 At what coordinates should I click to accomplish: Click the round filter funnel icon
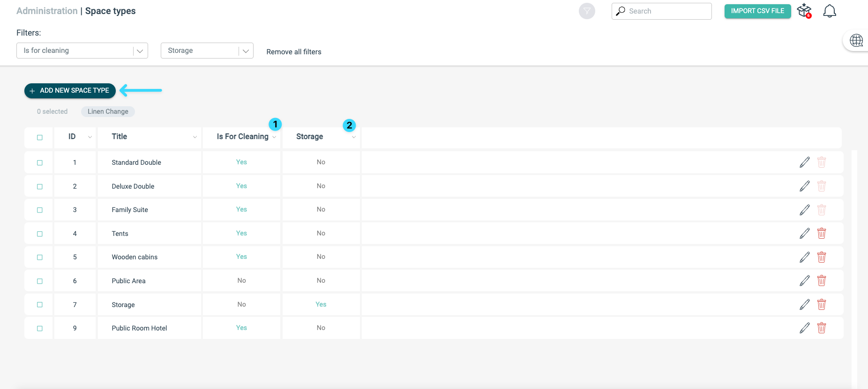coord(587,11)
